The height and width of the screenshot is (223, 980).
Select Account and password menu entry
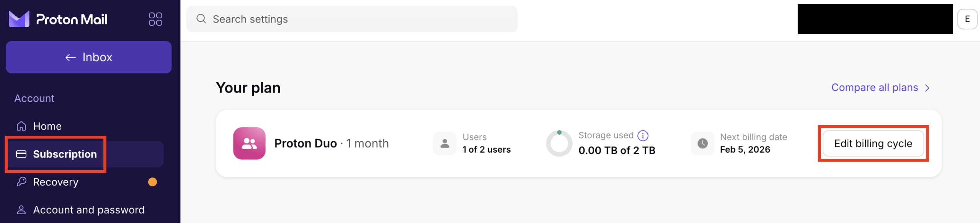pos(89,209)
